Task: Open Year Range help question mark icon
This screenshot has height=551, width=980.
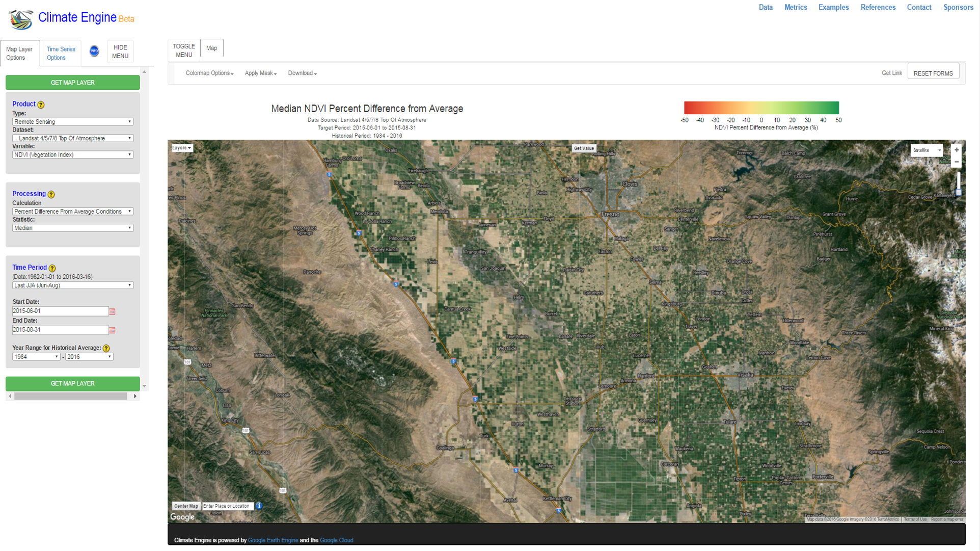Action: coord(106,348)
